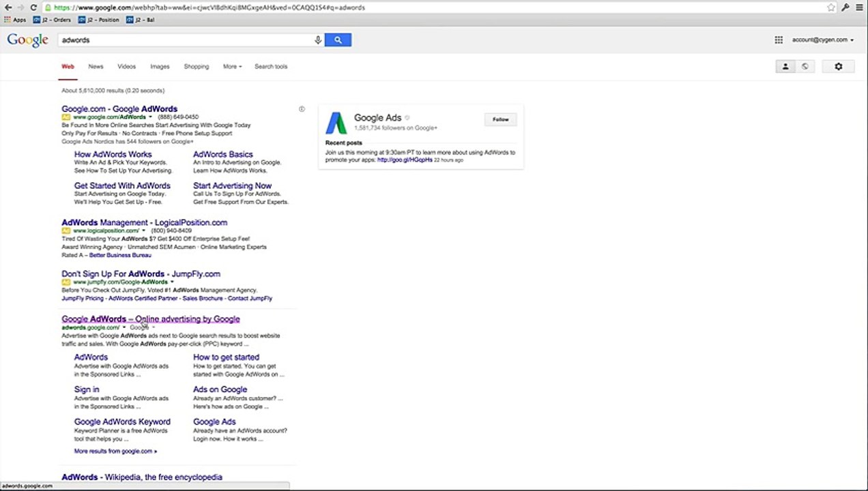
Task: Open the goo.gl/HGopHs link in recent post
Action: pyautogui.click(x=405, y=160)
